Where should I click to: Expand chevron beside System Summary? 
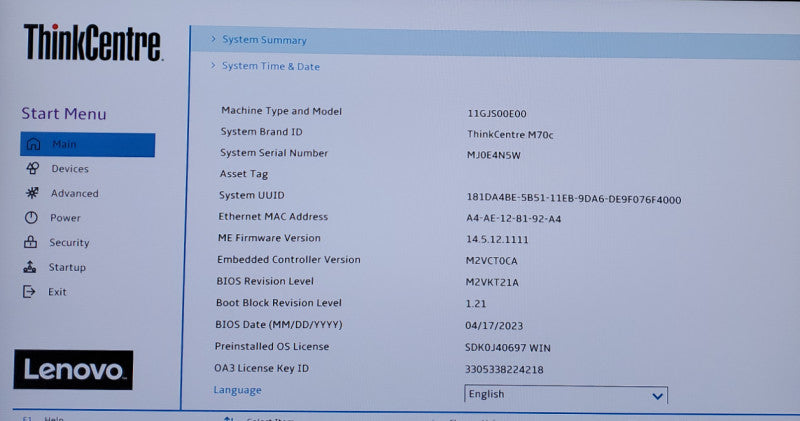click(213, 39)
